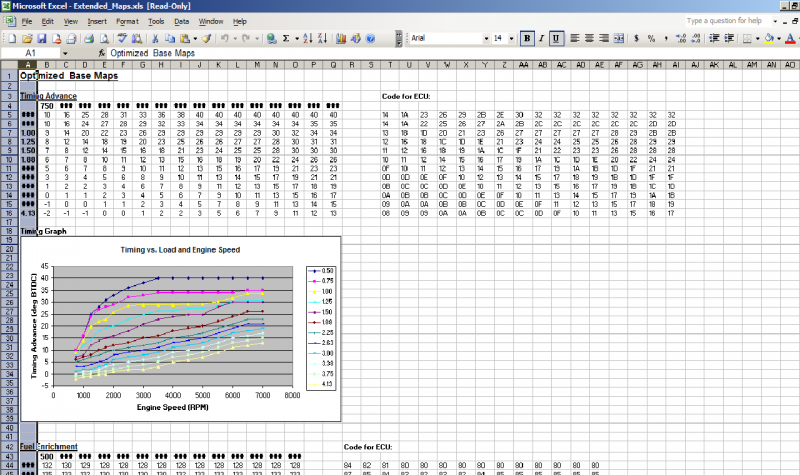This screenshot has height=475, width=800.
Task: Click the Copy icon
Action: tap(170, 38)
